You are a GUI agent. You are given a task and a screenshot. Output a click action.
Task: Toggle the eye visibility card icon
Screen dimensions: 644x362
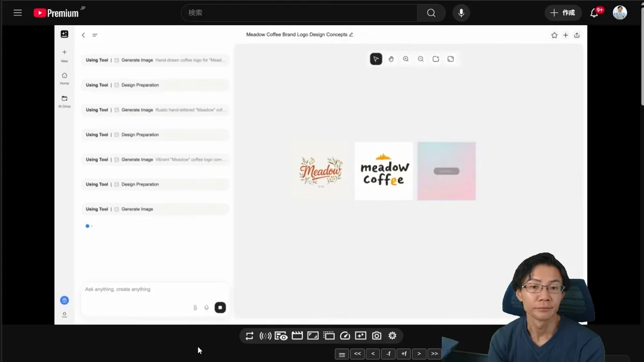click(x=281, y=336)
